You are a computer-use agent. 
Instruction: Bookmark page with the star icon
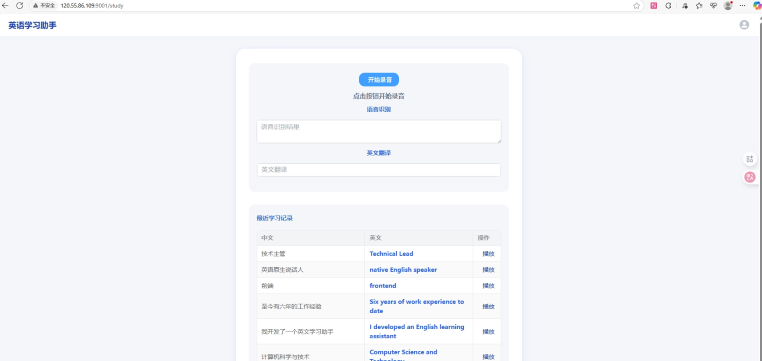[636, 6]
